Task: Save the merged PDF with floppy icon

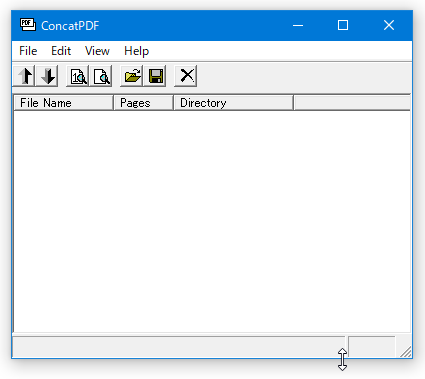Action: tap(155, 76)
